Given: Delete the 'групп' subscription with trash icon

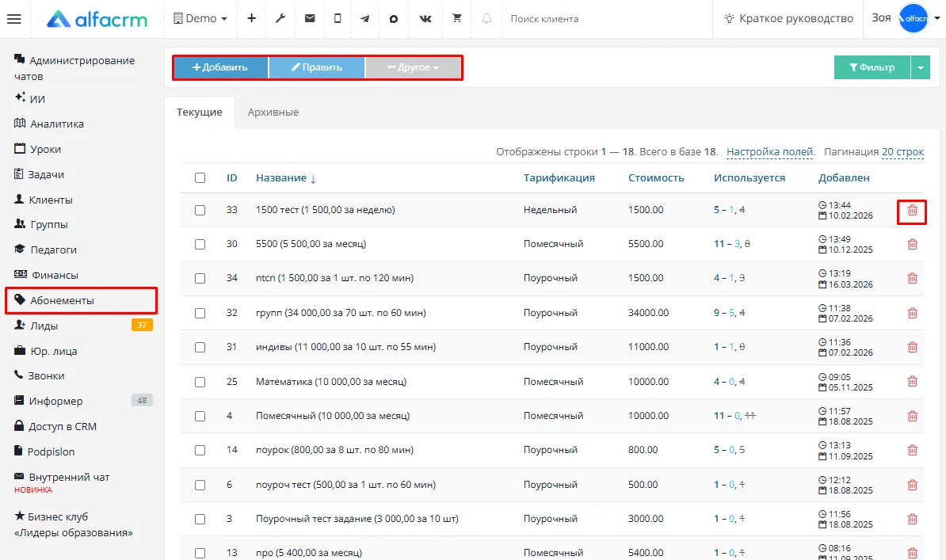Looking at the screenshot, I should click(x=912, y=313).
